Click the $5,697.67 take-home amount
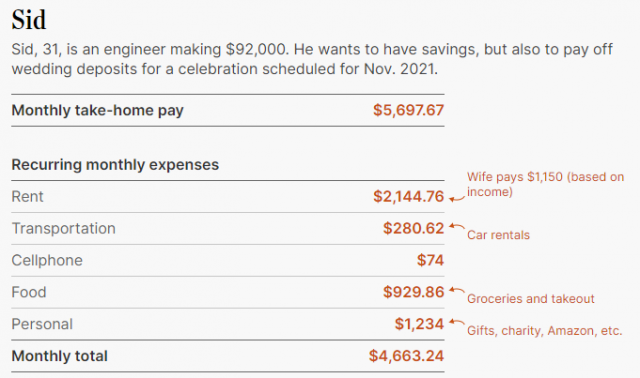The width and height of the screenshot is (640, 378). [x=408, y=110]
